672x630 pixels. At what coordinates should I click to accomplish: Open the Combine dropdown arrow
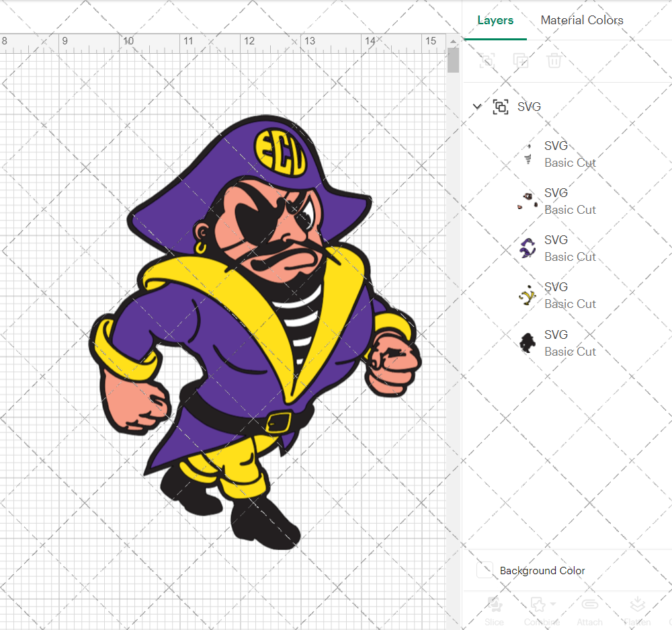tap(553, 604)
